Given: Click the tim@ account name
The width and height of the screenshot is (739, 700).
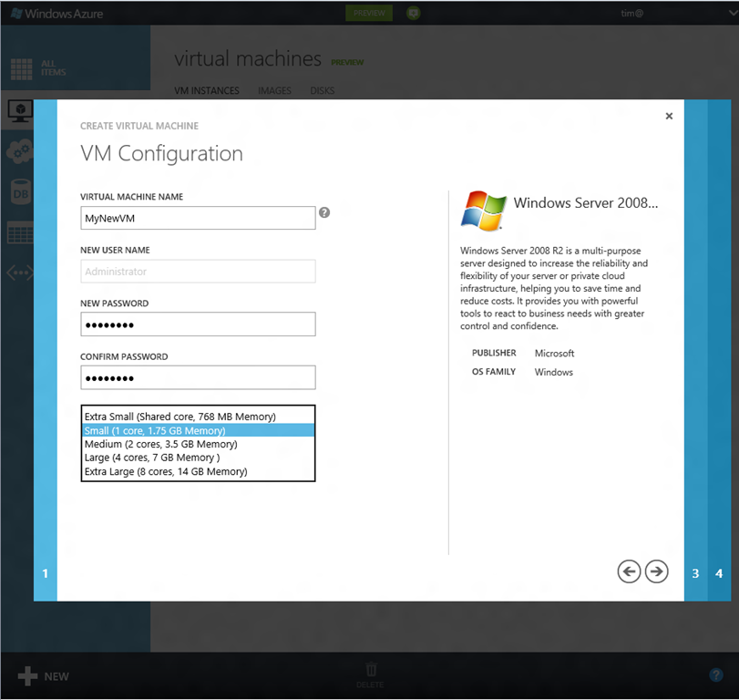Looking at the screenshot, I should (631, 13).
